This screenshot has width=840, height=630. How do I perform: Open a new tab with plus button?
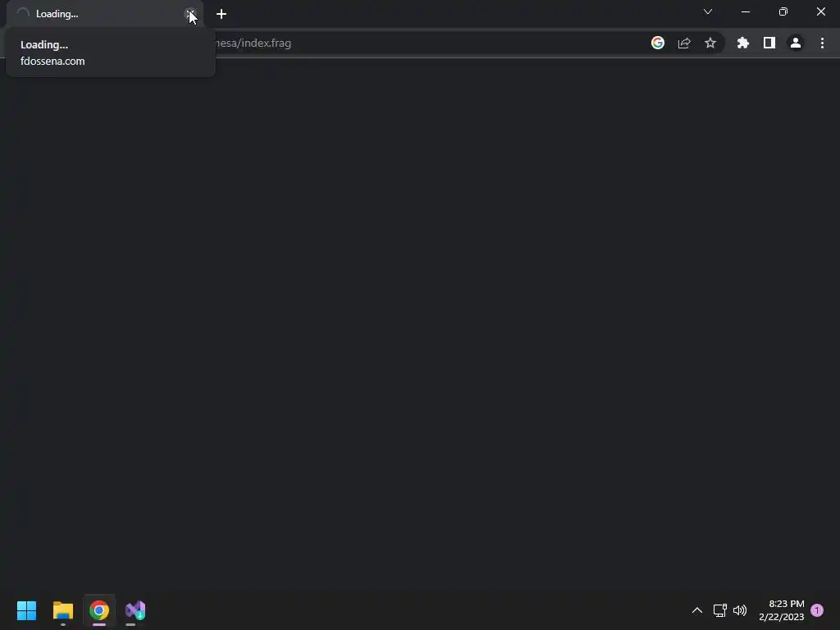[221, 14]
